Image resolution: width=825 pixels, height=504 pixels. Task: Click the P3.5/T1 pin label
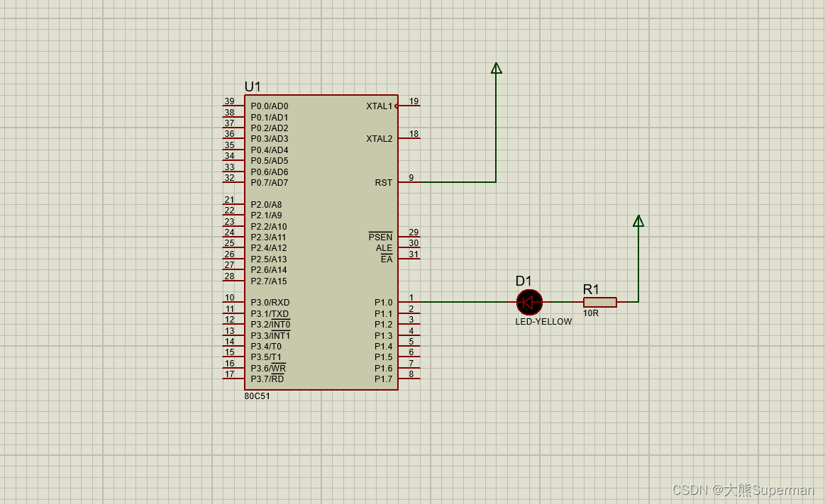266,357
